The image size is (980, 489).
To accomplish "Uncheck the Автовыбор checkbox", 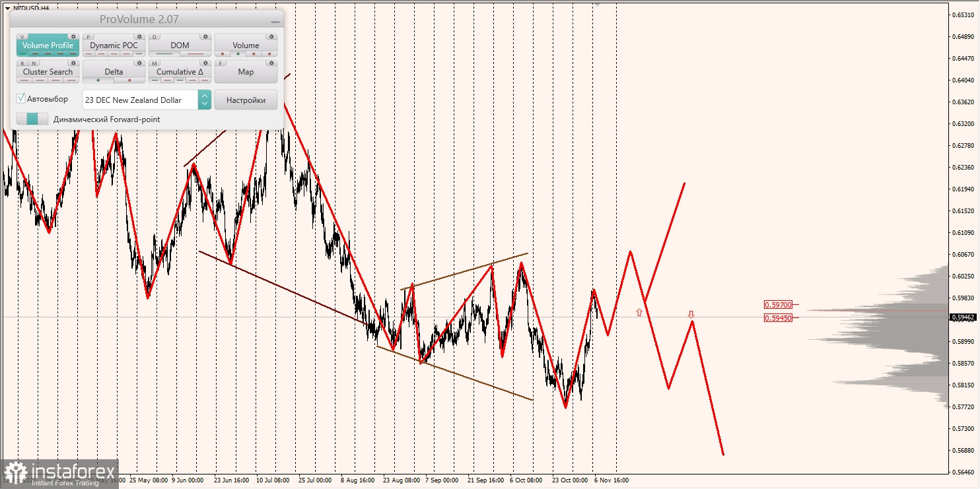I will pyautogui.click(x=21, y=98).
